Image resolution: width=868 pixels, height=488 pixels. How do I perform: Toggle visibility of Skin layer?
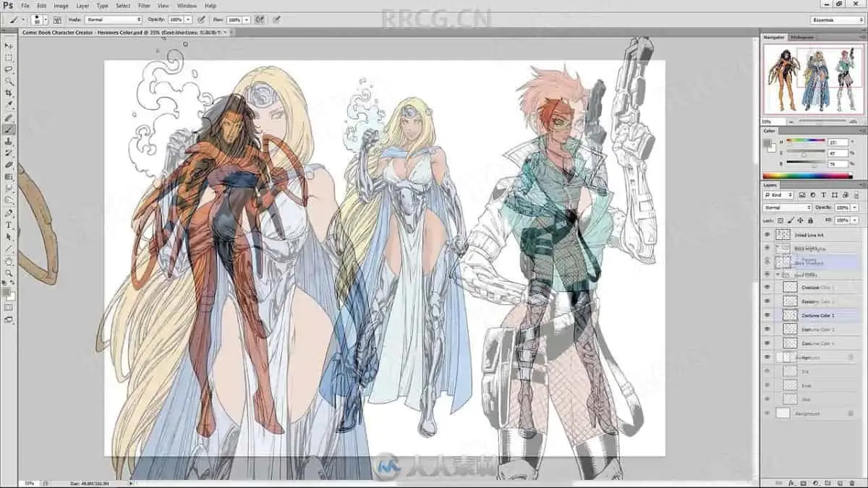(767, 399)
